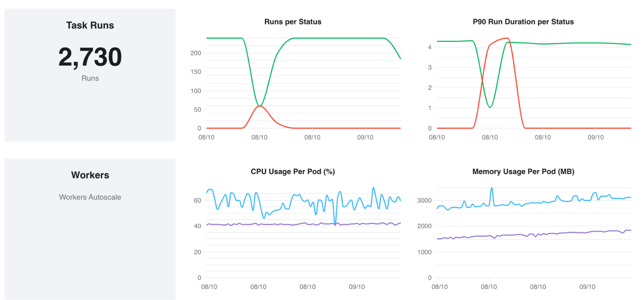Click the Task Runs panel title
Image resolution: width=644 pixels, height=300 pixels.
point(90,25)
